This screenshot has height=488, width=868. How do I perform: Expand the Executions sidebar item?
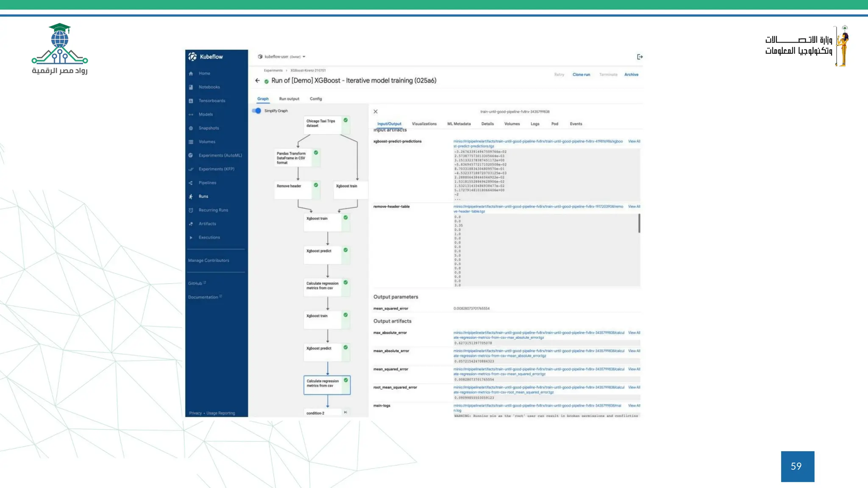point(191,238)
